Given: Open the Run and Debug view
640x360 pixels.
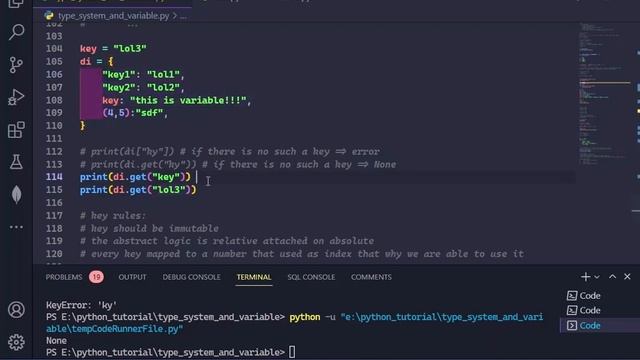Looking at the screenshot, I should click(16, 97).
